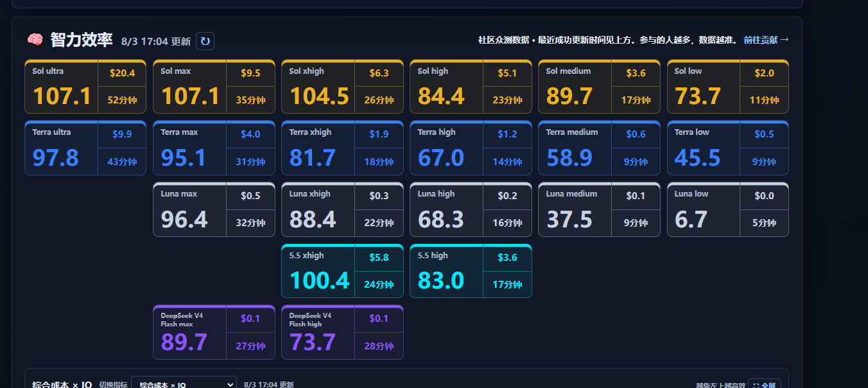Click the fullscreen 全屏 icon button

click(764, 384)
